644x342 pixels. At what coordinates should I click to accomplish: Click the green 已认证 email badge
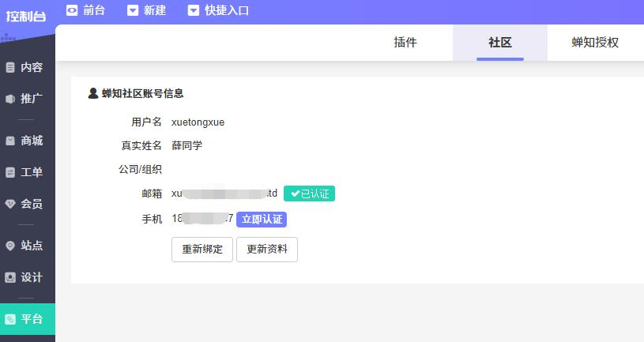309,194
